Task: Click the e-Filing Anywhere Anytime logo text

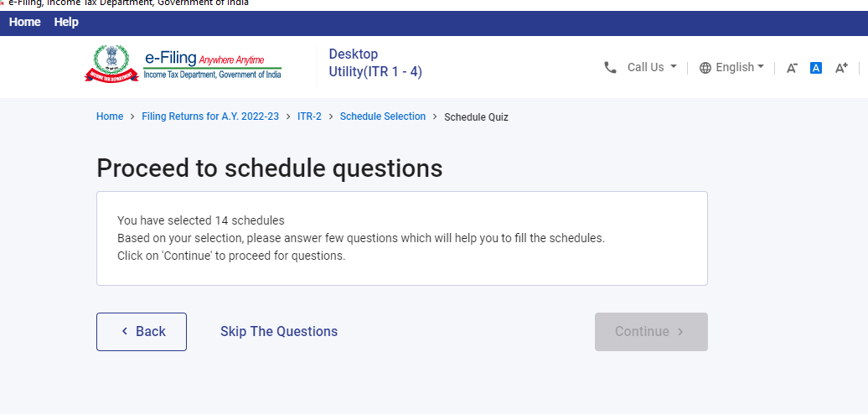Action: coord(212,64)
